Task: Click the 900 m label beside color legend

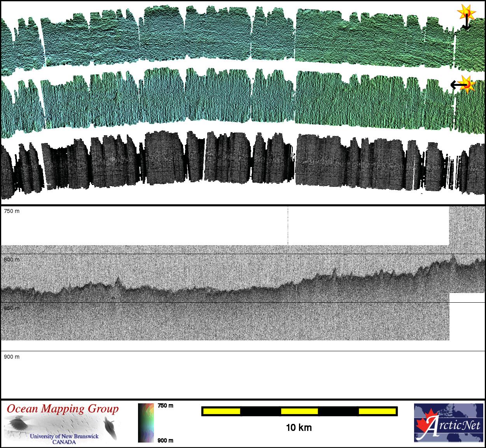Action: (x=165, y=440)
